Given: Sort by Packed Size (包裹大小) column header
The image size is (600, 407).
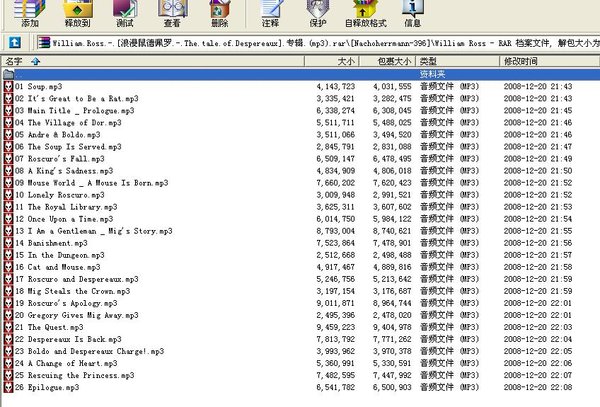Looking at the screenshot, I should click(x=387, y=61).
